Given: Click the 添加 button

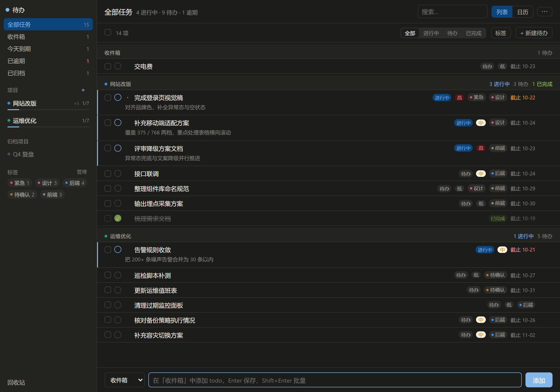Looking at the screenshot, I should pyautogui.click(x=539, y=380).
